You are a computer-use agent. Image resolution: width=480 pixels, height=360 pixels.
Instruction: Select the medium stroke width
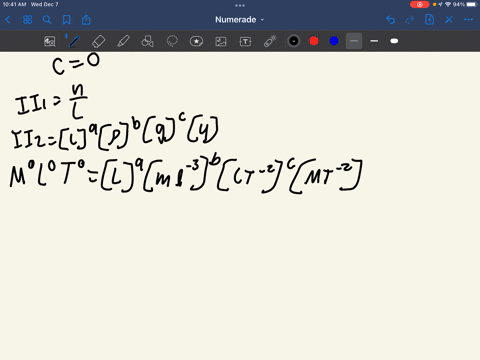[x=374, y=41]
